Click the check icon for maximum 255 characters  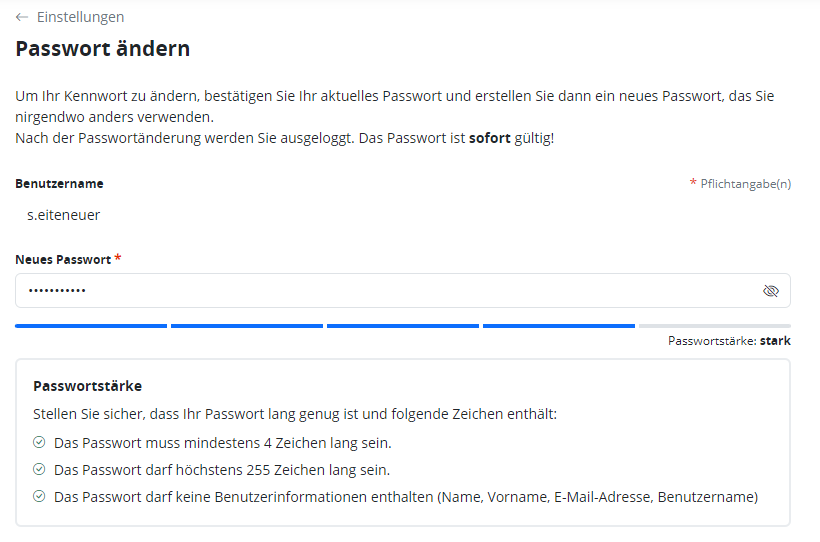[x=39, y=469]
